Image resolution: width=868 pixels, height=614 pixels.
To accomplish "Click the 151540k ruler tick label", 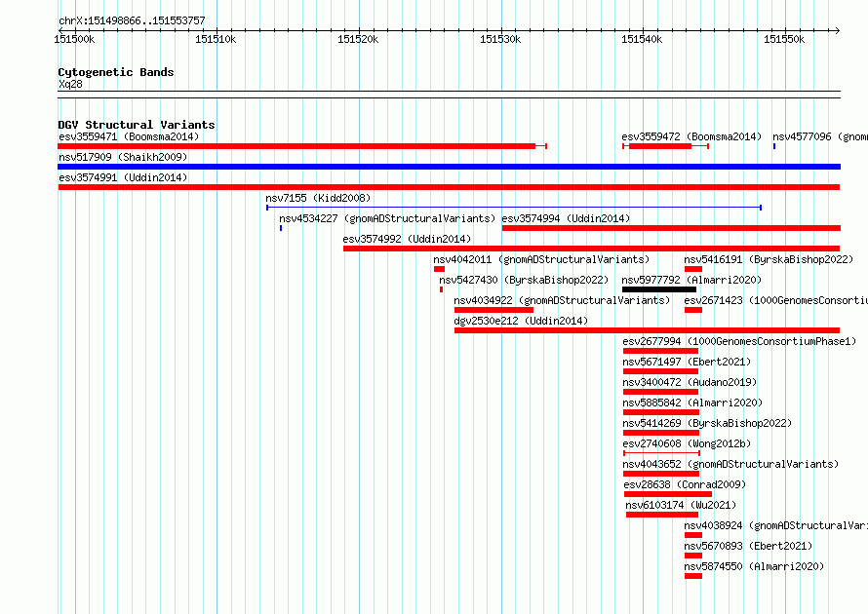I will pyautogui.click(x=642, y=39).
